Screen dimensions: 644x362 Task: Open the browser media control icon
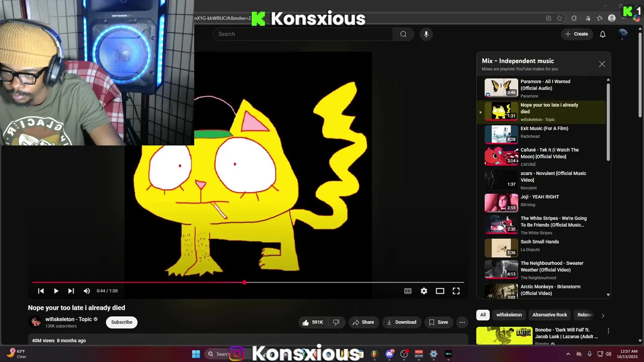588,18
